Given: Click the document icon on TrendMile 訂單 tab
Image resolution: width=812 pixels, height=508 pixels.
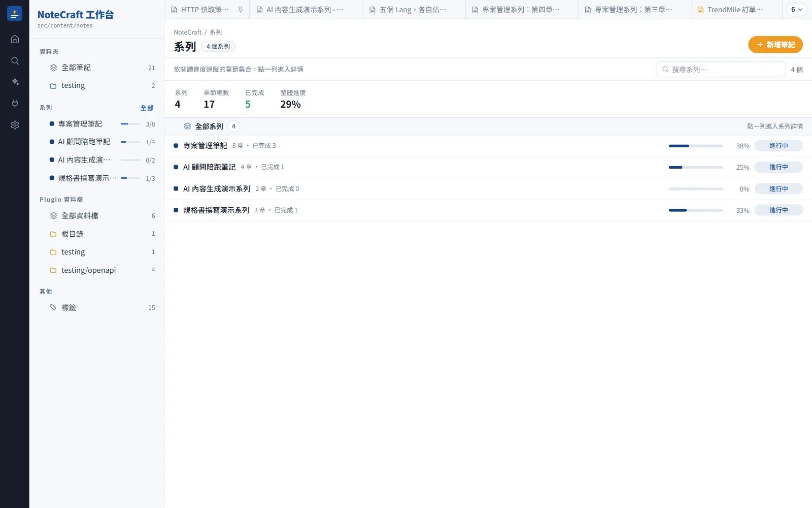Looking at the screenshot, I should point(700,10).
